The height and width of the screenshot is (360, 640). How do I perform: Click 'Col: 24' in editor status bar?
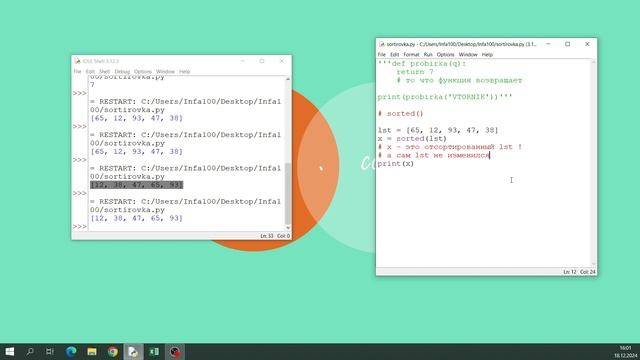point(588,272)
